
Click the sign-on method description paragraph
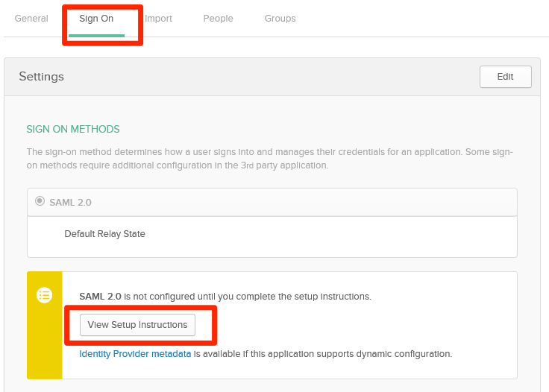(x=269, y=158)
